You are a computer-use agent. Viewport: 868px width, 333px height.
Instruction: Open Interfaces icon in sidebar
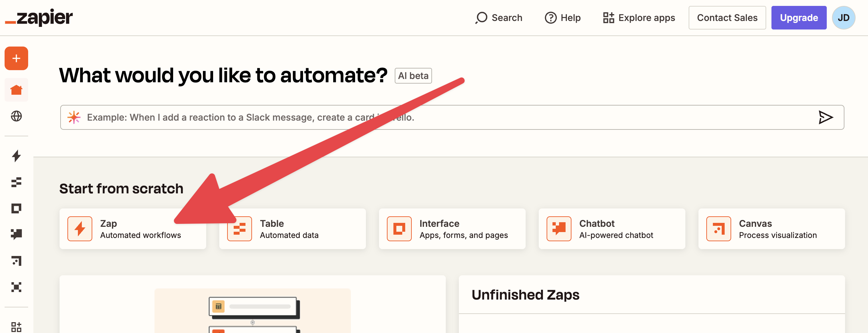[x=16, y=208]
